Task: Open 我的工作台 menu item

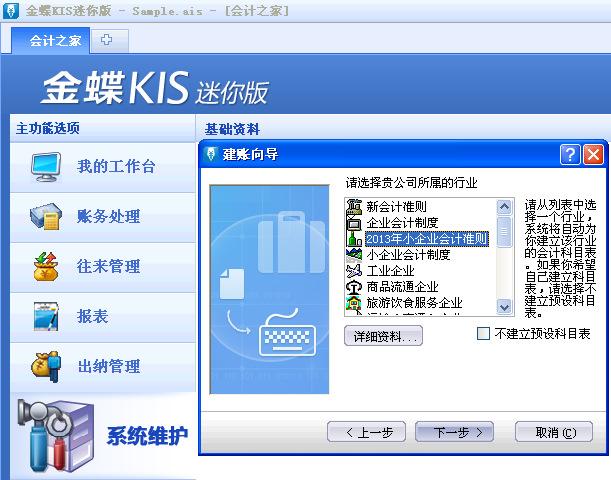Action: click(x=103, y=167)
